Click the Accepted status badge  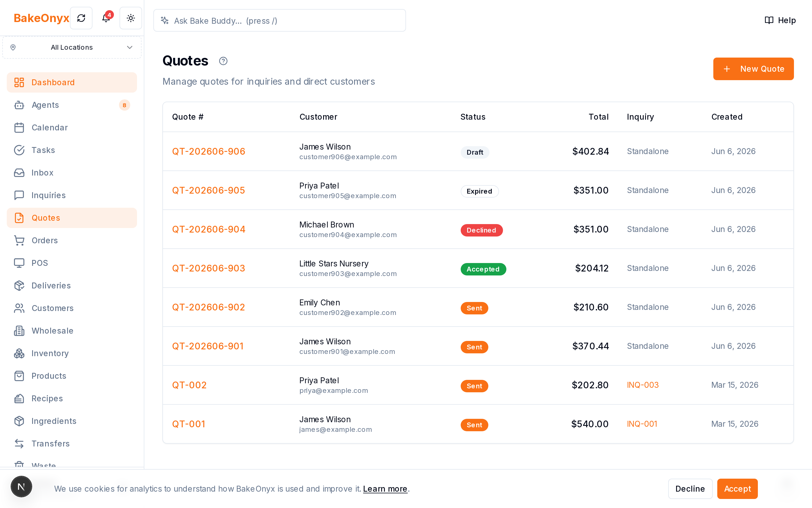pyautogui.click(x=483, y=269)
